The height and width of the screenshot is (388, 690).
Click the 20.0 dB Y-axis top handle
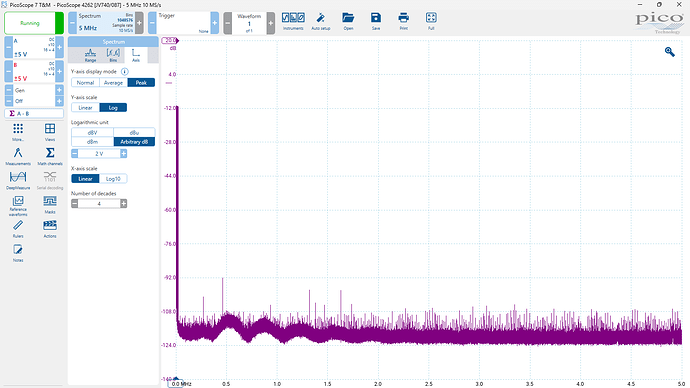tap(170, 40)
